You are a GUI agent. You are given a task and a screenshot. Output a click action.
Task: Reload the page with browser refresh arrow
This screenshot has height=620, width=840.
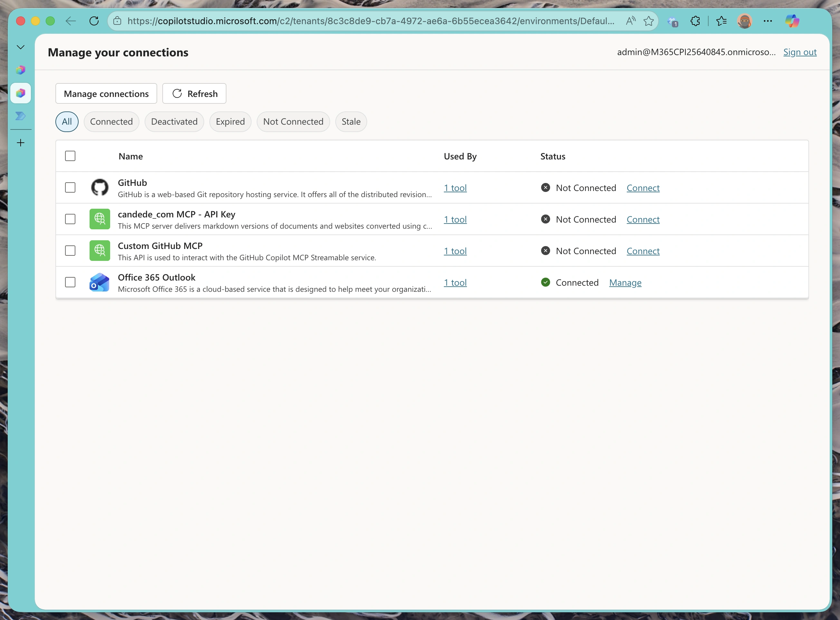(x=94, y=21)
